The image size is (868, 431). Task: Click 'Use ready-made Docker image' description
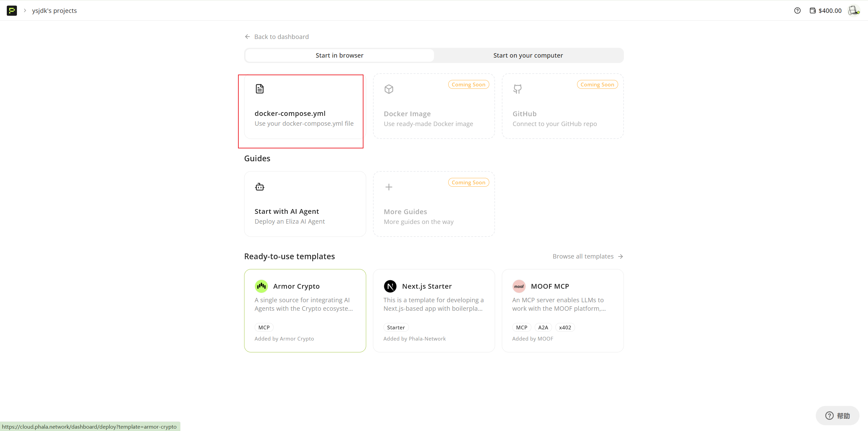pyautogui.click(x=429, y=124)
